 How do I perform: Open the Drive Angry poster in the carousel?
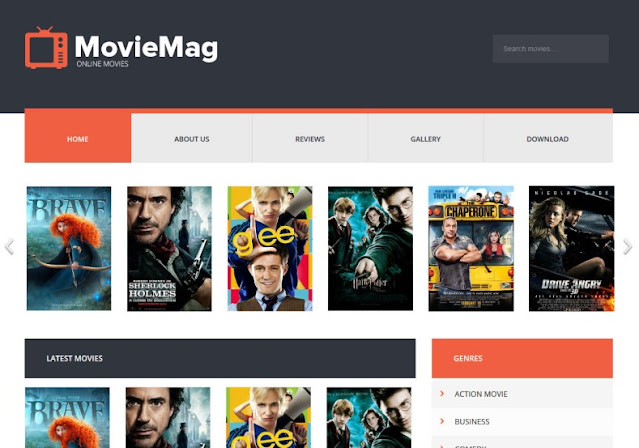tap(571, 248)
